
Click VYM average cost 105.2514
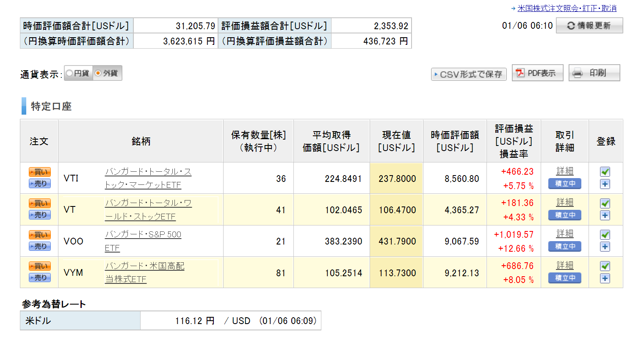[x=343, y=273]
